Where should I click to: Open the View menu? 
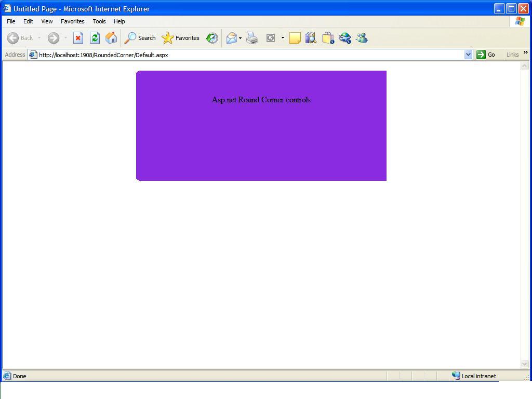pyautogui.click(x=47, y=21)
